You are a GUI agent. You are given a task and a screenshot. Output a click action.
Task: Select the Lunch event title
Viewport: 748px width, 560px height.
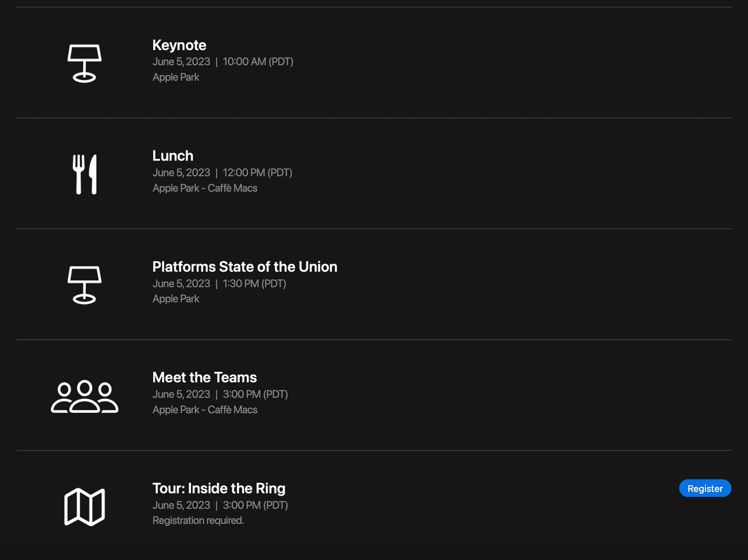tap(173, 156)
